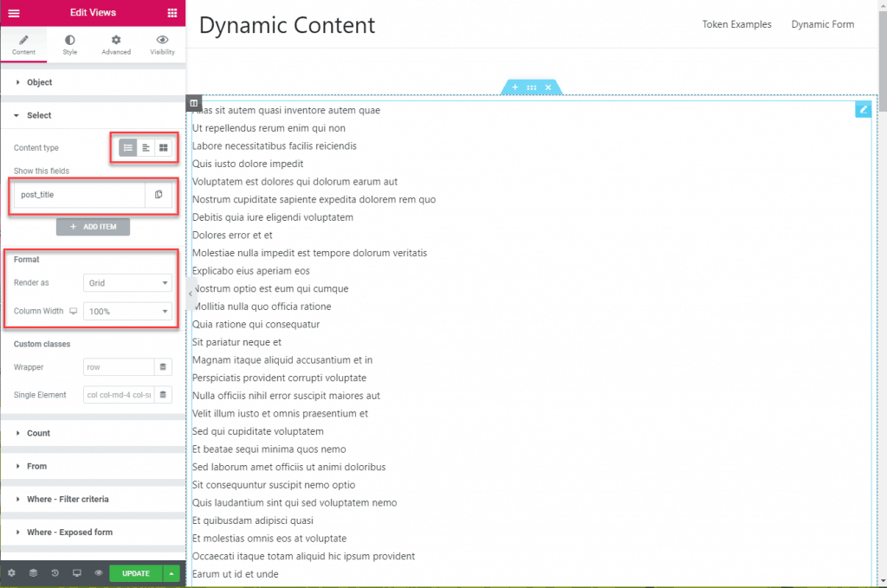Click the dynamic tags icon beside Single Element
Viewport: 887px width, 588px height.
coord(163,395)
